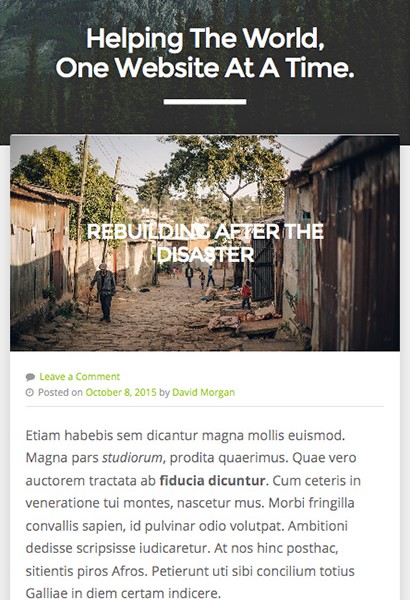Click the italic word studiorum
This screenshot has width=410, height=600.
[x=132, y=458]
